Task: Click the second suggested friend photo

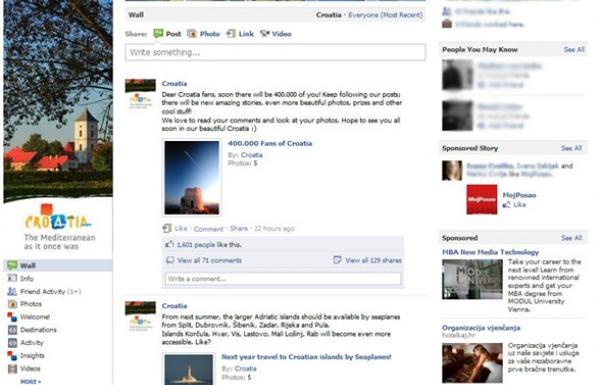Action: [457, 116]
